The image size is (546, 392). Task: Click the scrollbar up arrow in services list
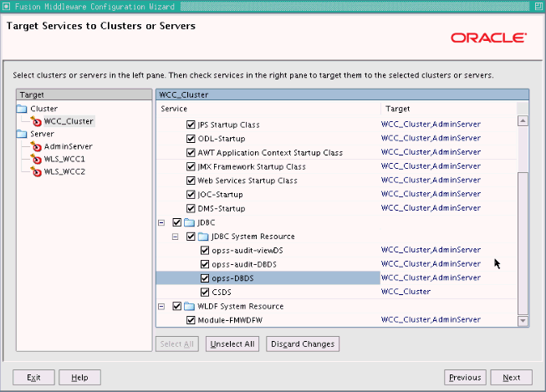pos(523,121)
